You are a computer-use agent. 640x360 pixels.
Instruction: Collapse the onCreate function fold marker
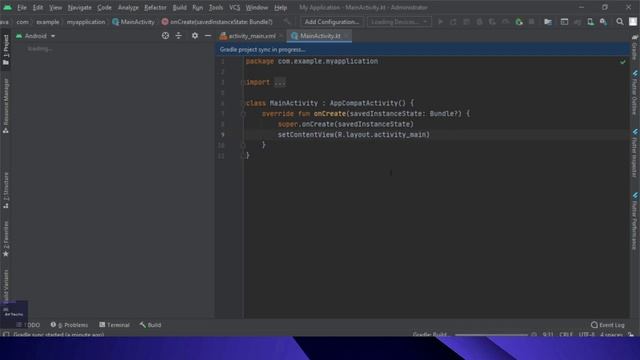tap(243, 114)
